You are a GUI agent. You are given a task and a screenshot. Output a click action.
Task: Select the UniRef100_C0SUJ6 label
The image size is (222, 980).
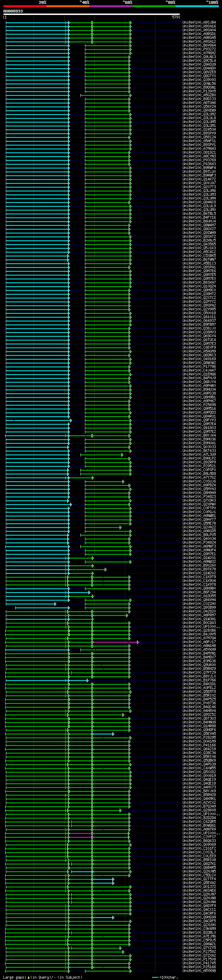(x=199, y=481)
